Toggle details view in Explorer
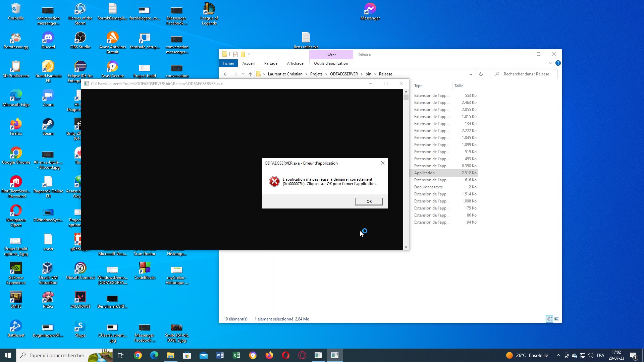644x362 pixels. pyautogui.click(x=549, y=319)
